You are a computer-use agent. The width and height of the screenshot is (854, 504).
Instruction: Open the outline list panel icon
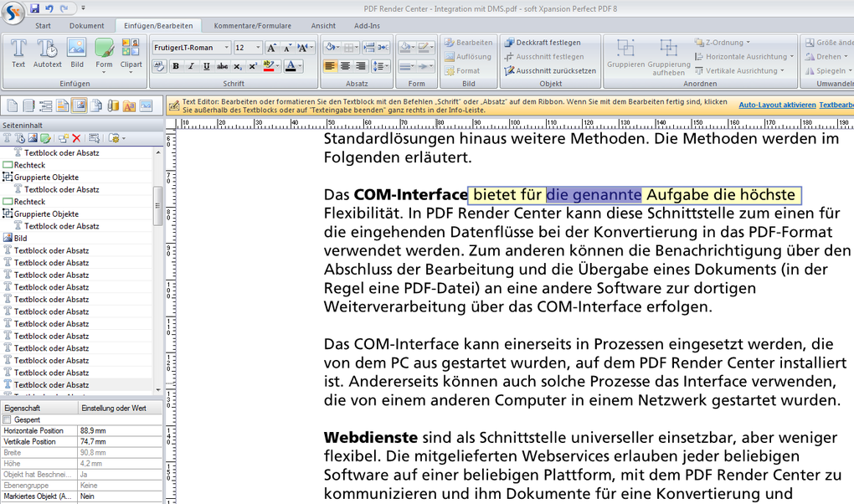[46, 105]
